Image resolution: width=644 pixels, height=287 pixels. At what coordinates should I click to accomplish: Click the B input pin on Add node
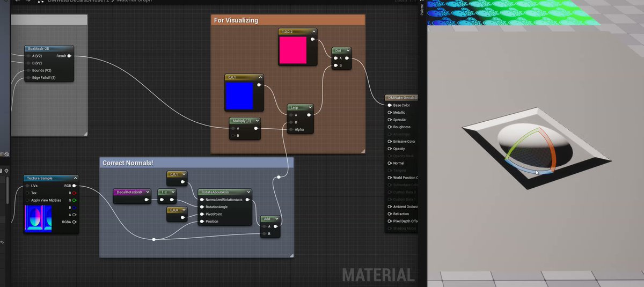[264, 233]
